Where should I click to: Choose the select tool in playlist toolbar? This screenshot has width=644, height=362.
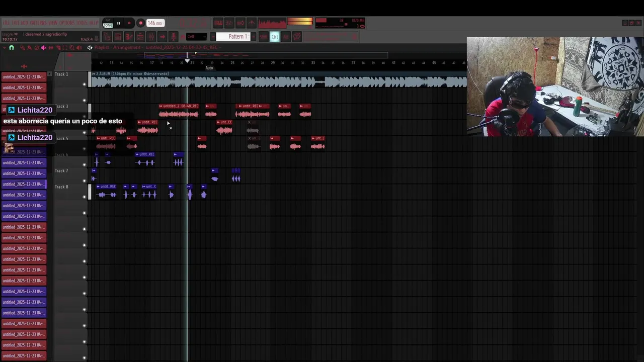65,48
